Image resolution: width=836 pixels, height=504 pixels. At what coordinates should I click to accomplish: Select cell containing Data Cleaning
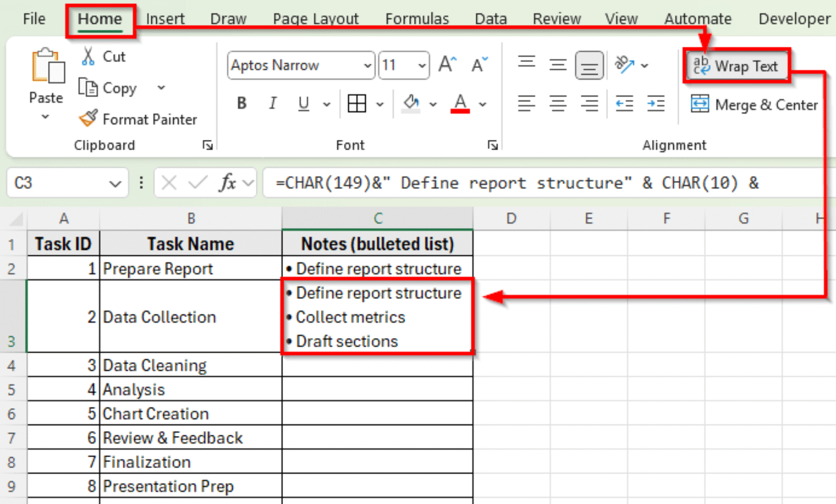(x=191, y=365)
